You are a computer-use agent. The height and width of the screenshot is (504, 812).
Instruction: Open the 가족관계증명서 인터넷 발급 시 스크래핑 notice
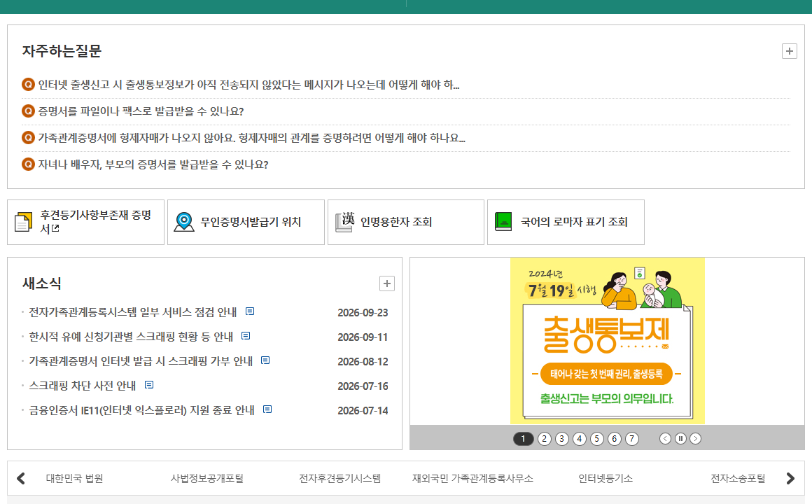pyautogui.click(x=141, y=361)
